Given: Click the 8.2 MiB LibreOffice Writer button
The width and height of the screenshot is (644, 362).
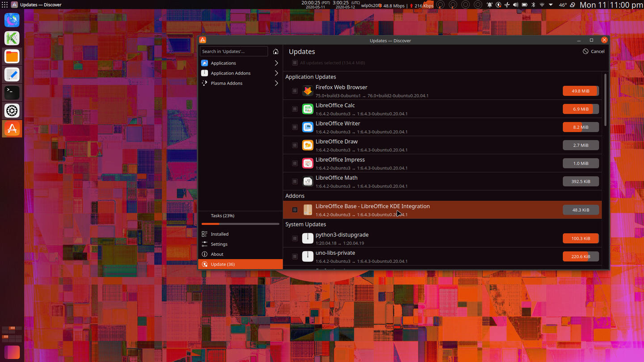Looking at the screenshot, I should (580, 127).
